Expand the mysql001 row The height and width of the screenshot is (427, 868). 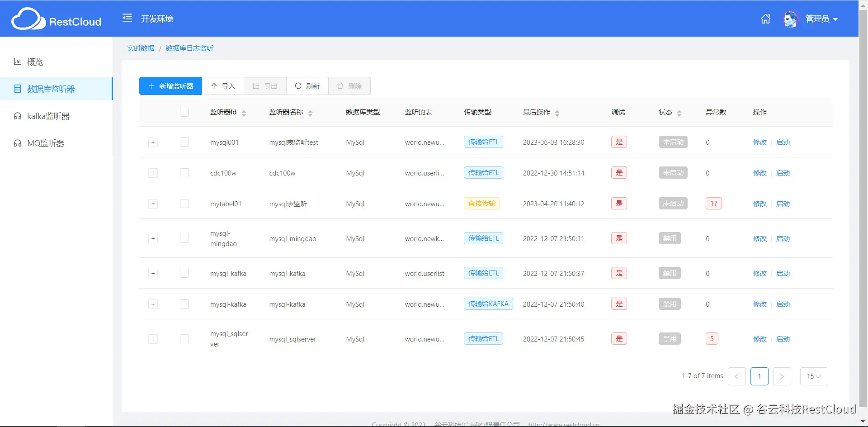[153, 142]
